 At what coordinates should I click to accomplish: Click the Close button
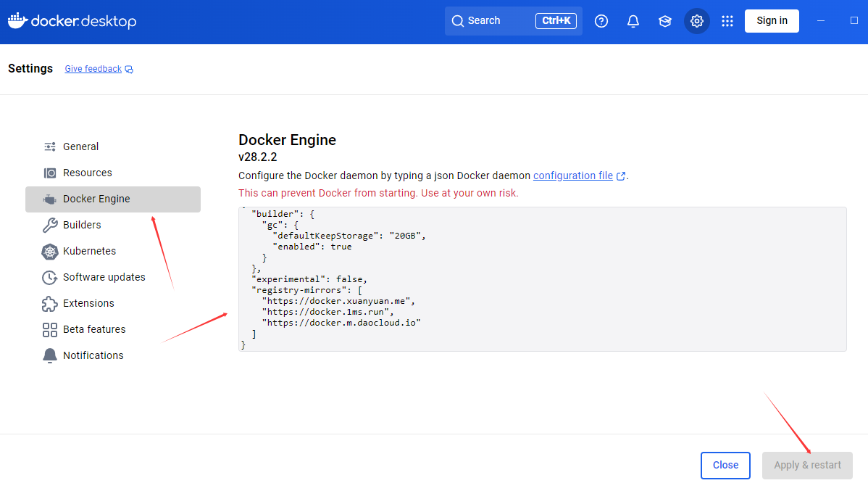(725, 466)
